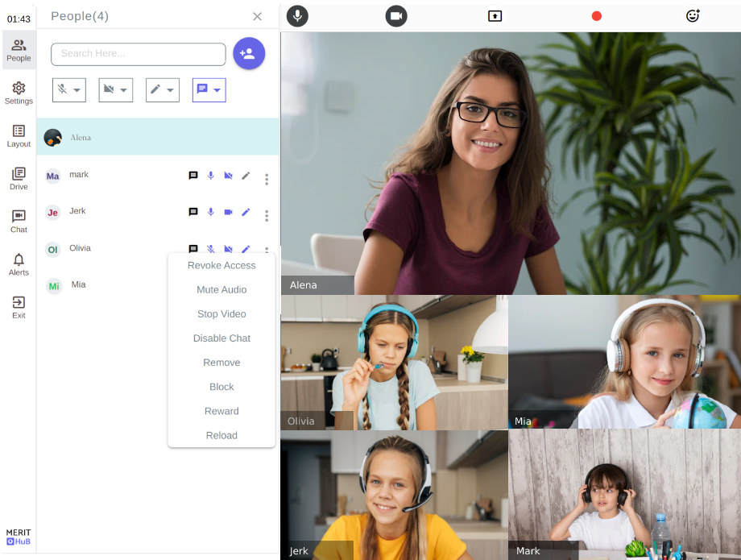741x560 pixels.
Task: Choose Mute Audio in the menu
Action: coord(221,290)
